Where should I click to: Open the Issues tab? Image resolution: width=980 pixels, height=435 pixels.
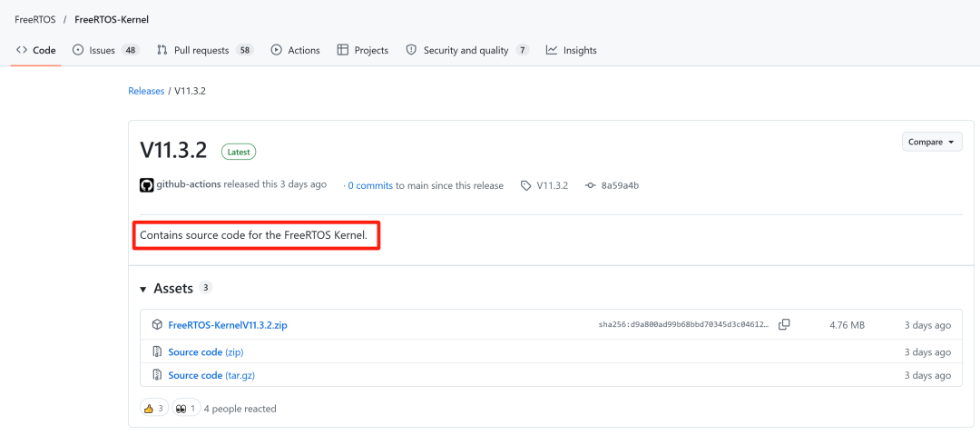(x=105, y=50)
